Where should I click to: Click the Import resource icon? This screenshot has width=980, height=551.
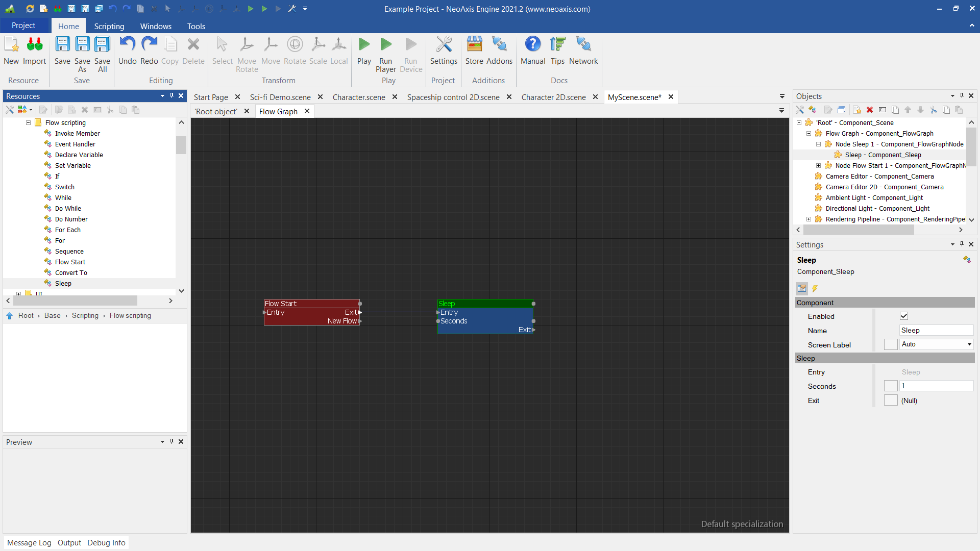pyautogui.click(x=35, y=45)
